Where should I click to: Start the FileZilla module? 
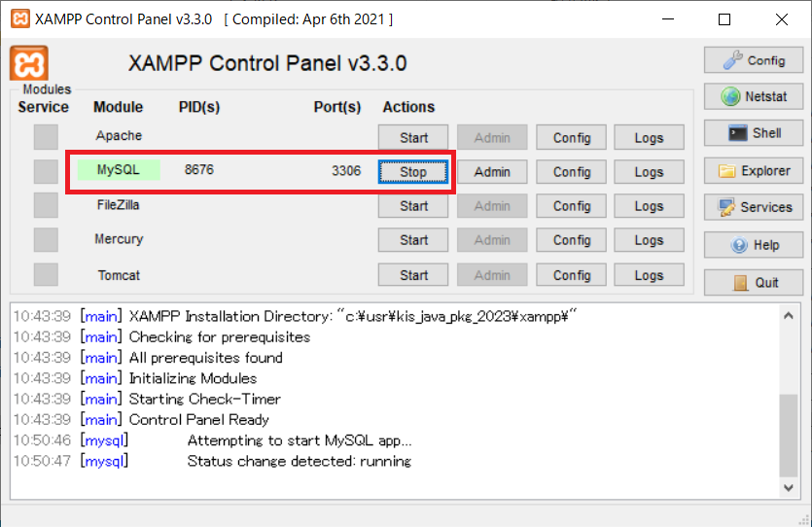tap(413, 206)
